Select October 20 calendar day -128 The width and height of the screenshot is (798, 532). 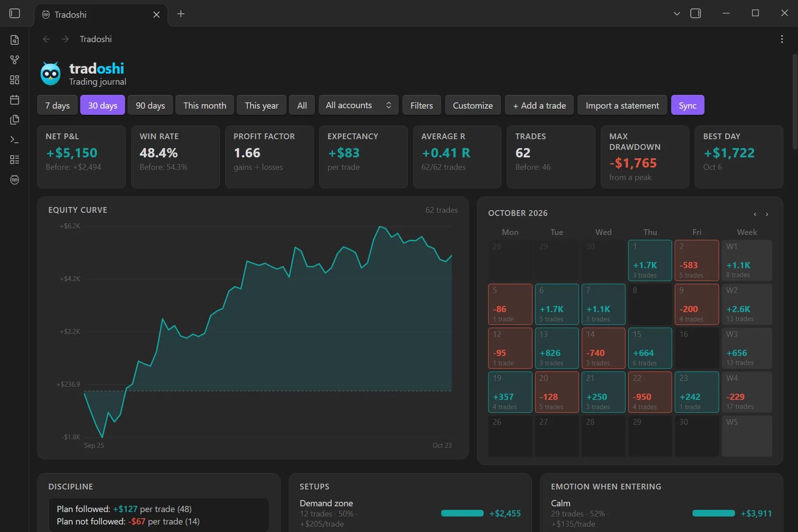coord(557,392)
